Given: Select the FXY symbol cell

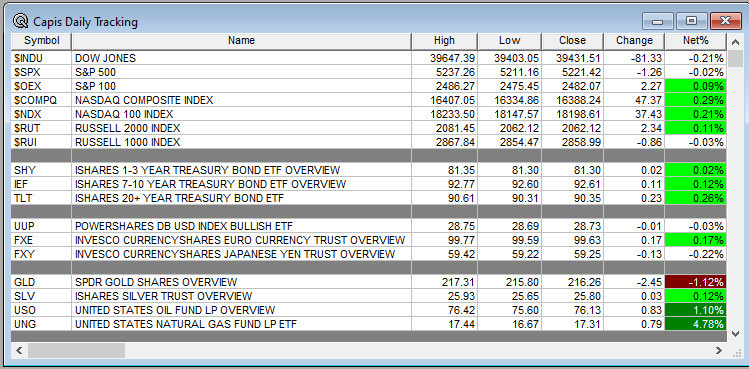Looking at the screenshot, I should point(42,254).
